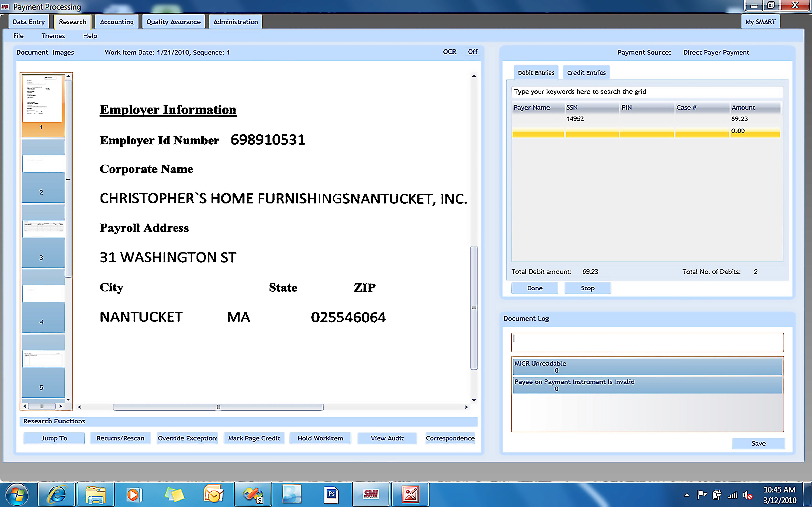Launch Windows Media Player from taskbar

[134, 494]
